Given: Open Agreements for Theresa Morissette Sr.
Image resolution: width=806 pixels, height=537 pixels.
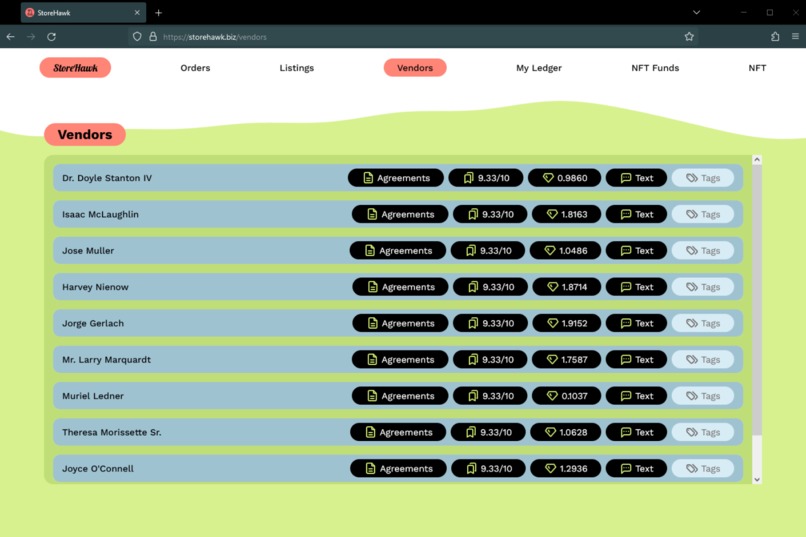Looking at the screenshot, I should click(398, 432).
